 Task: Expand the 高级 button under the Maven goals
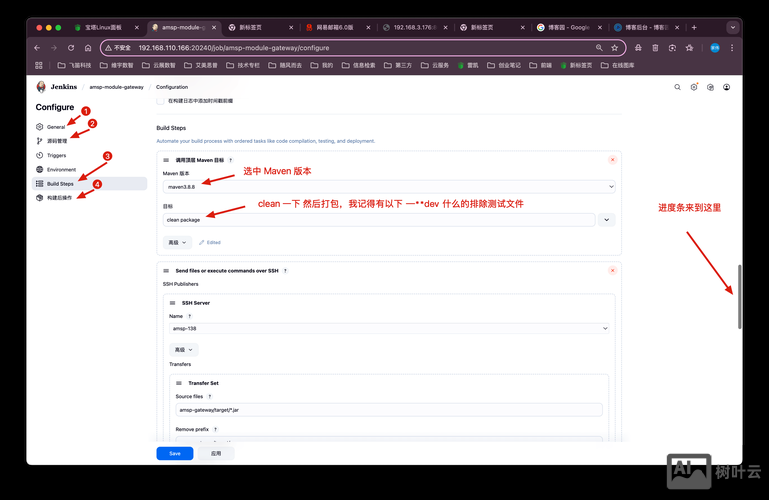177,242
